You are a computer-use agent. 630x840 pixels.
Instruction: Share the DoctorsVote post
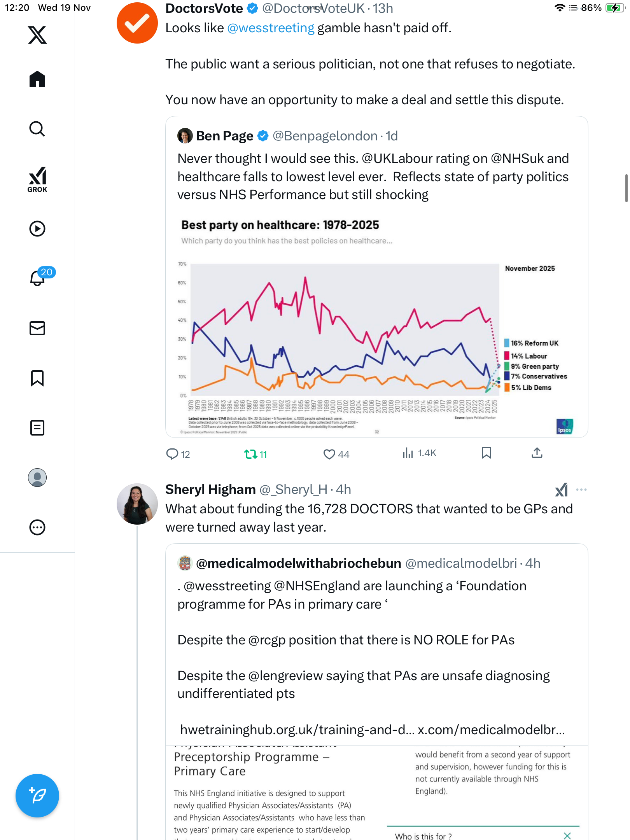pos(537,453)
